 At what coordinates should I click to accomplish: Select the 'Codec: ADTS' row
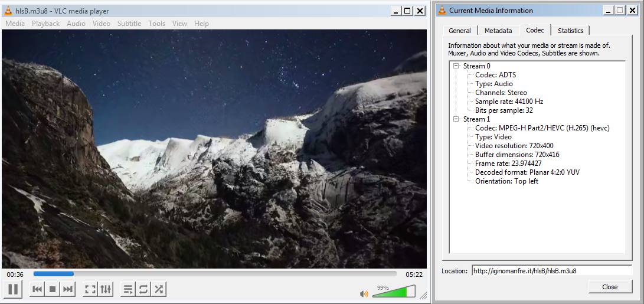pyautogui.click(x=495, y=75)
